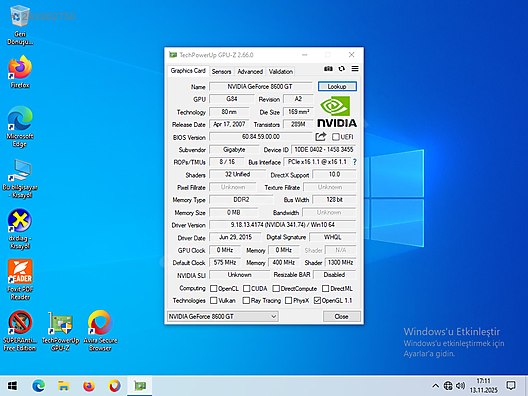This screenshot has width=528, height=396.
Task: Toggle the DirectCompute checkbox
Action: 276,289
